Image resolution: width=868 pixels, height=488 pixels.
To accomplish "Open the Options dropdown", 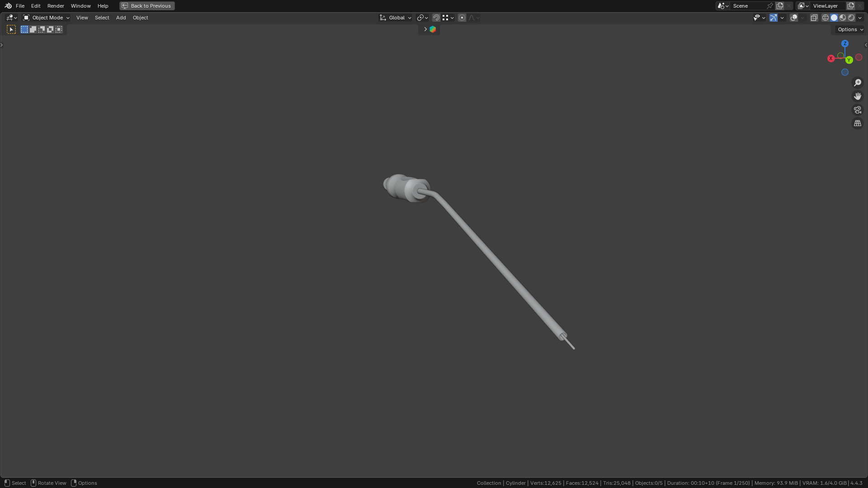I will click(850, 29).
